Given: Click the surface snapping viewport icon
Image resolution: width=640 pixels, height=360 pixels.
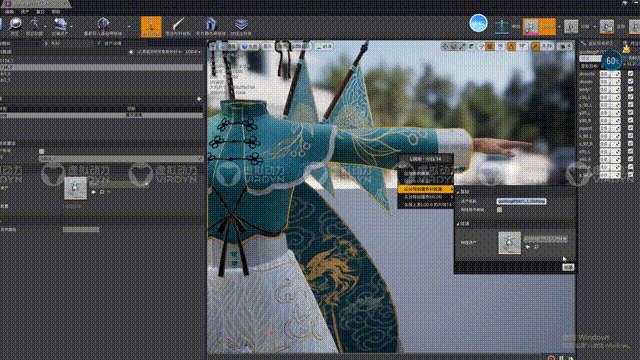Looking at the screenshot, I should [481, 47].
